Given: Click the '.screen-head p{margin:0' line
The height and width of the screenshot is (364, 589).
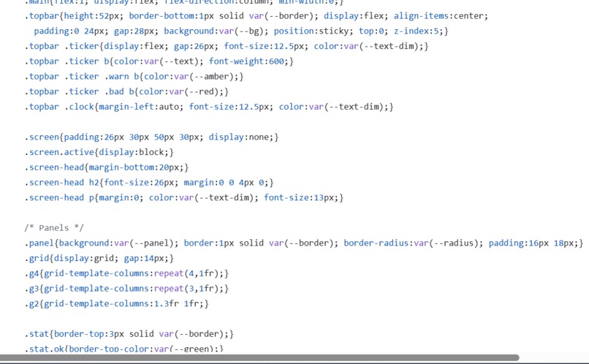Looking at the screenshot, I should click(x=184, y=197).
